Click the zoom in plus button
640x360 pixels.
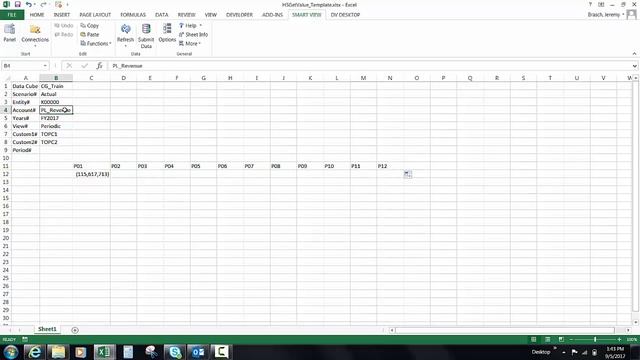pyautogui.click(x=619, y=339)
